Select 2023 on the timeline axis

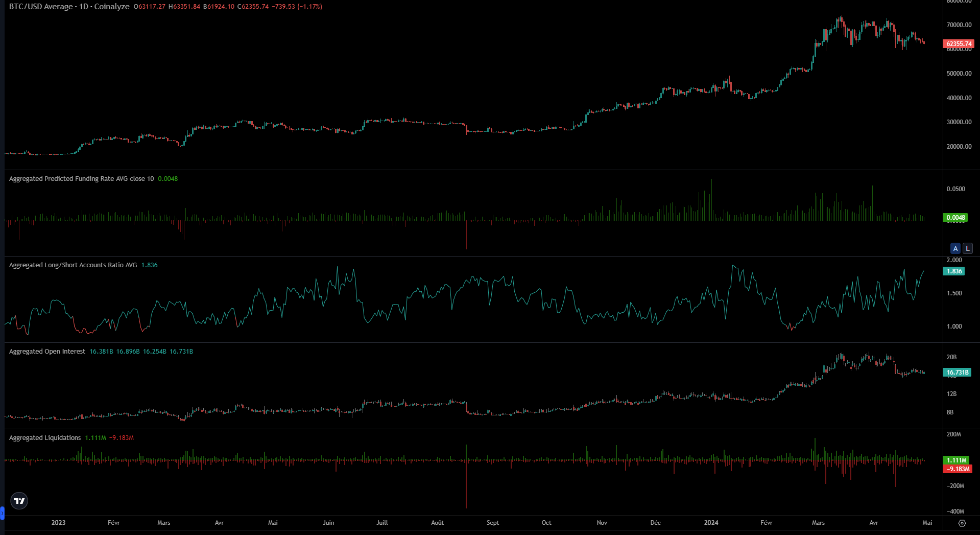(59, 523)
